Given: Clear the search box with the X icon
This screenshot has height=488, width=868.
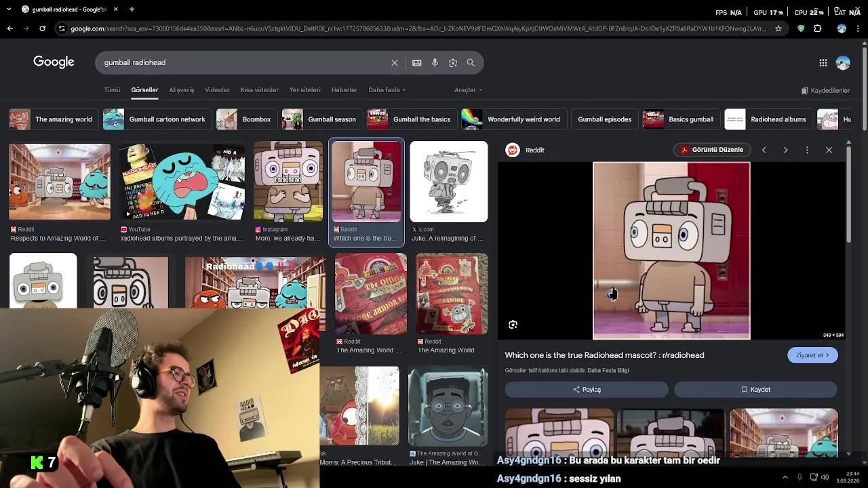Looking at the screenshot, I should click(395, 62).
